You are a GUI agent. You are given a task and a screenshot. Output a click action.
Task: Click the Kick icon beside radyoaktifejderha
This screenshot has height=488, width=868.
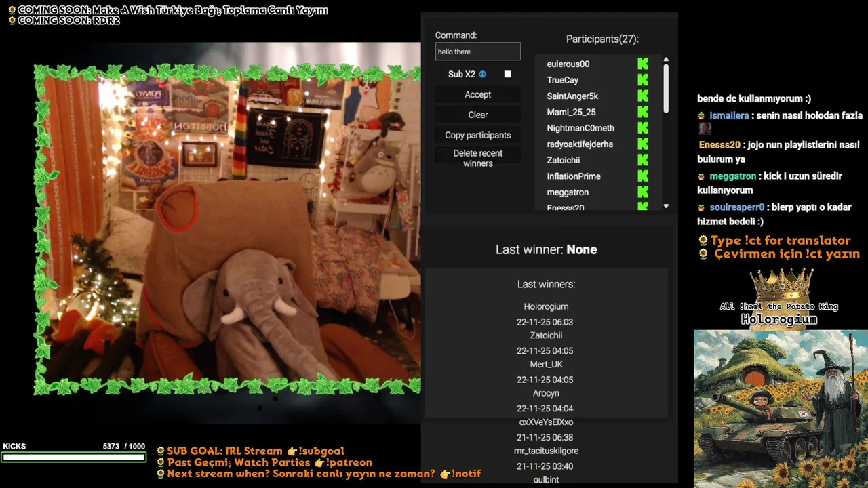(x=643, y=144)
